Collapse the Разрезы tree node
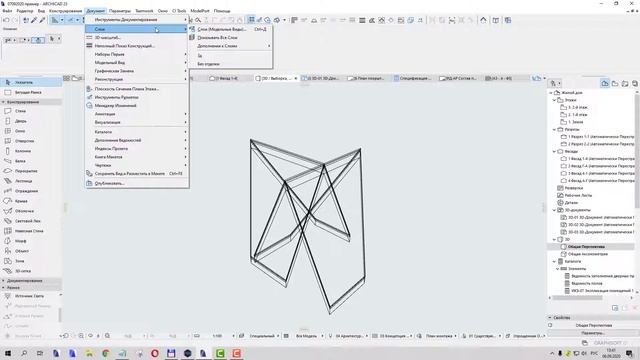This screenshot has width=640, height=360. [554, 129]
